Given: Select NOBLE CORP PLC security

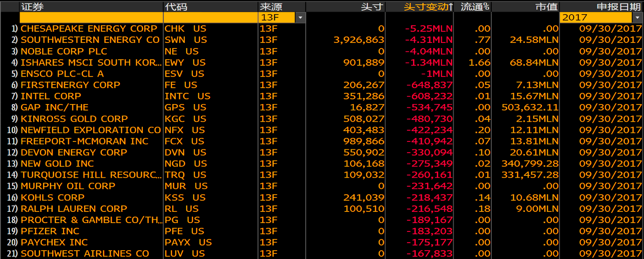Looking at the screenshot, I should 64,51.
